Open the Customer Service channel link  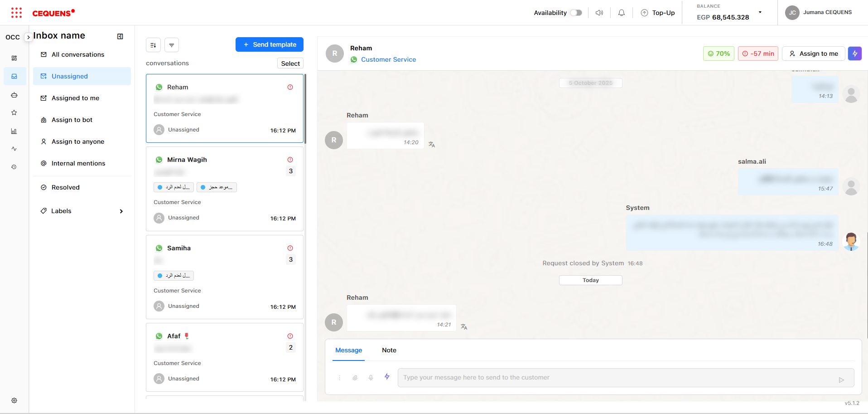point(388,59)
